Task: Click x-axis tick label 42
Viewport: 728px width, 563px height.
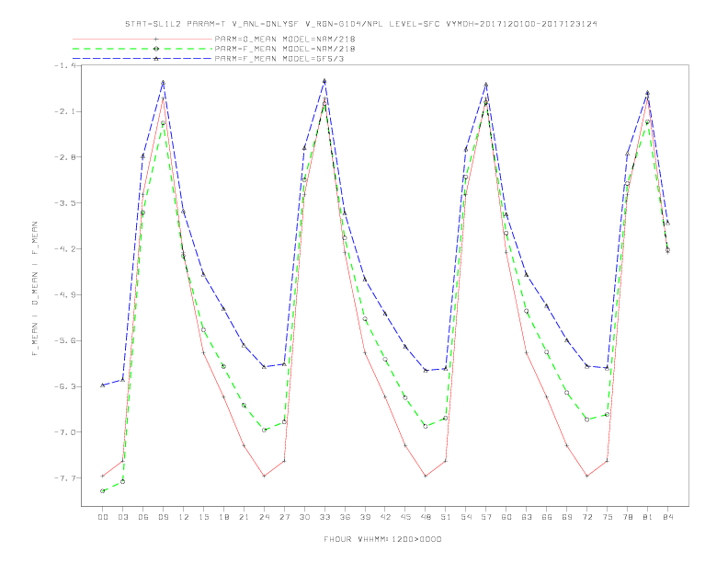Action: [385, 517]
